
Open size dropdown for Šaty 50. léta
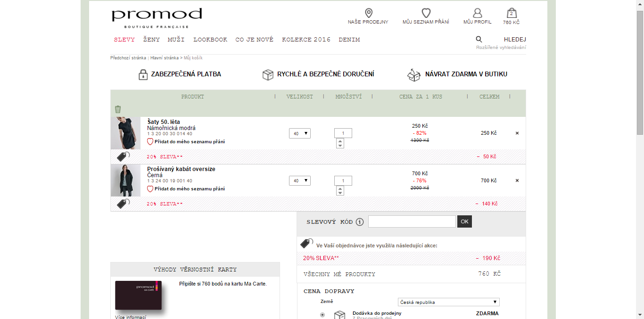tap(300, 133)
